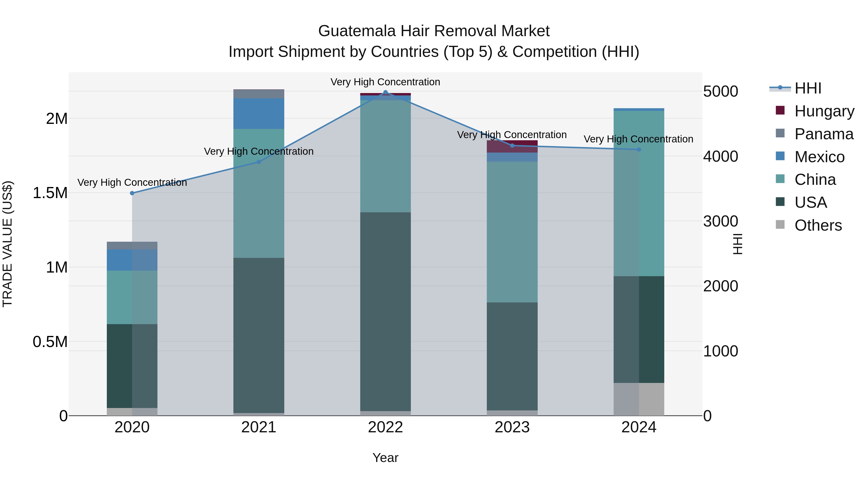Click the 2024 x-axis year label
Screen dimensions: 868x488
pos(639,427)
